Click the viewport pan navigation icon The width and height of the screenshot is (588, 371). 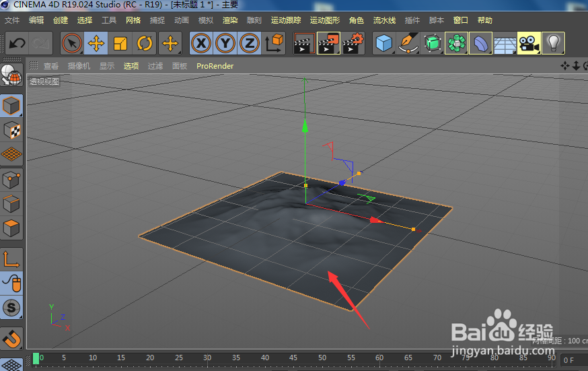coord(564,66)
